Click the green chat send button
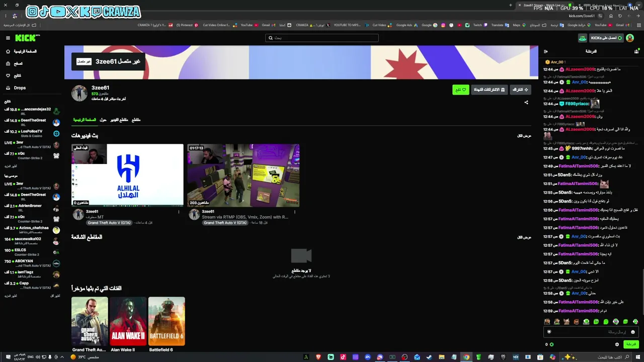Viewport: 644px width, 362px height. click(x=631, y=344)
